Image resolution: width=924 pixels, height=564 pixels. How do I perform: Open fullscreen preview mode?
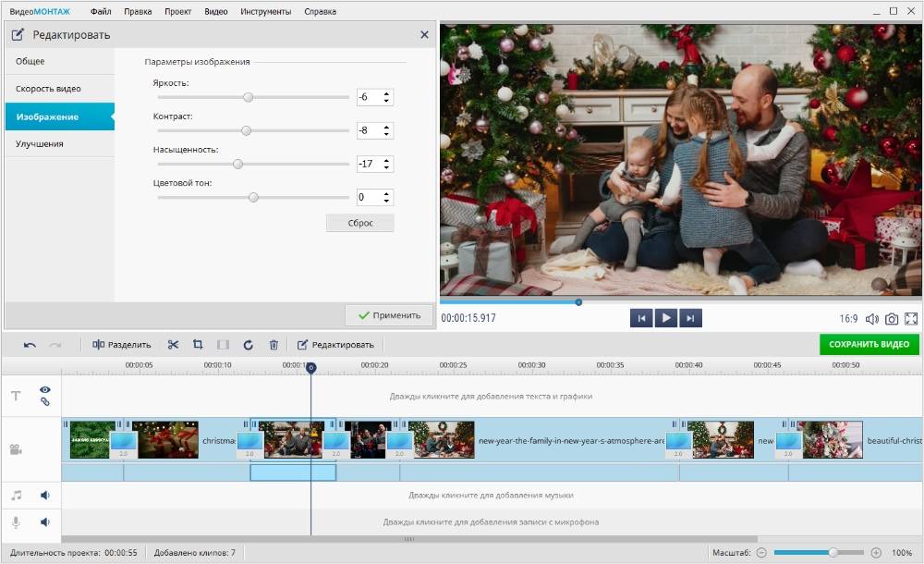tap(911, 319)
